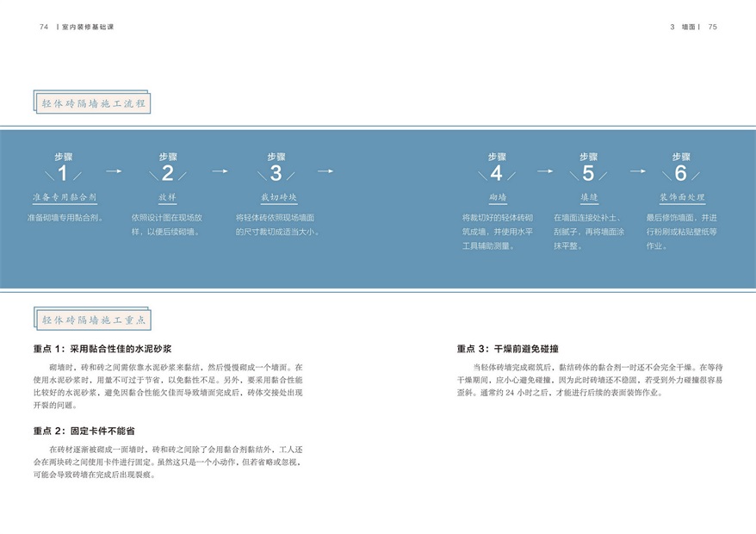The image size is (756, 534).
Task: Click the step title 裁切砖块
Action: tap(276, 197)
